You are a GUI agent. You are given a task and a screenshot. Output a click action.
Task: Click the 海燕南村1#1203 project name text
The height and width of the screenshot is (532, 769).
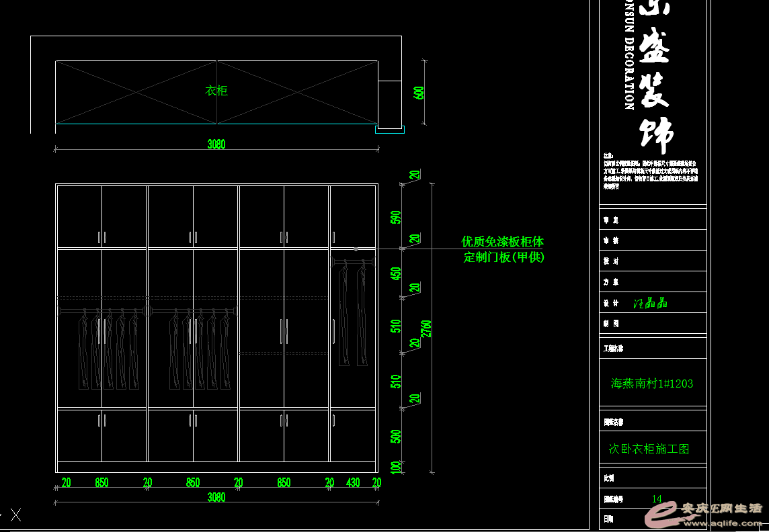point(651,384)
